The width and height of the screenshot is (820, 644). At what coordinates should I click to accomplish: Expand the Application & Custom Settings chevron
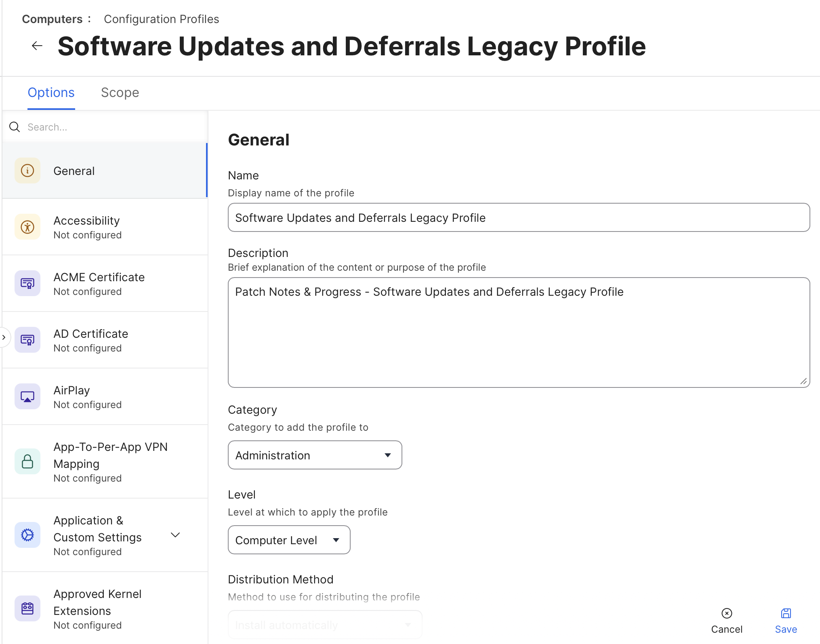coord(175,535)
